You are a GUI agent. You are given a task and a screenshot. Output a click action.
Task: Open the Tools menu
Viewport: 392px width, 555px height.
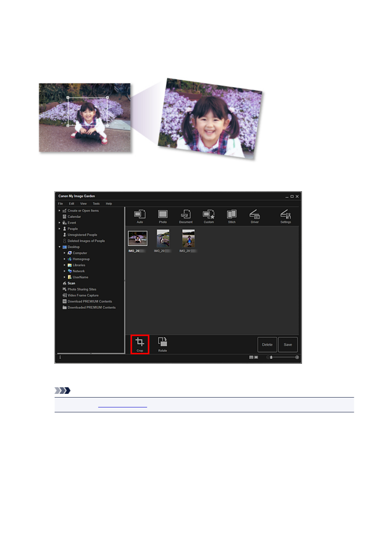coord(96,203)
